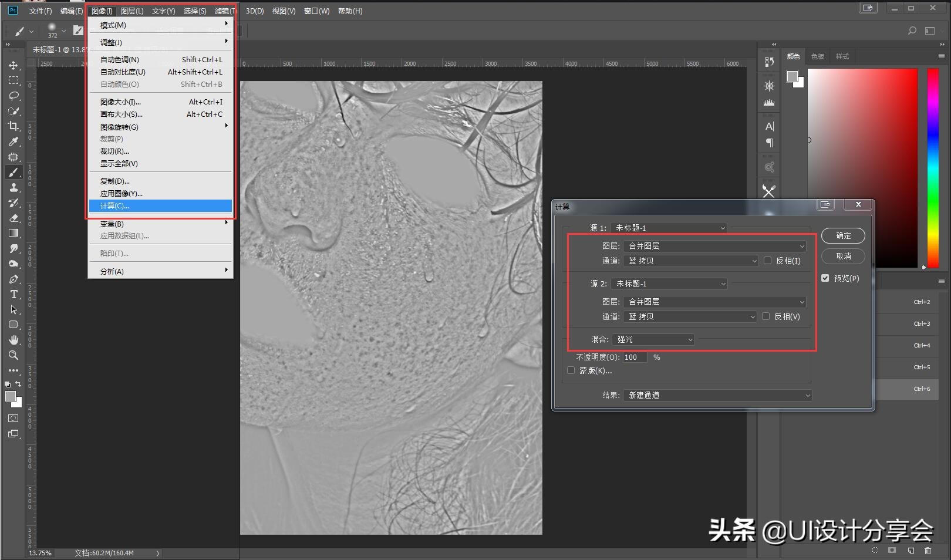
Task: Switch to the 色板 swatches tab
Action: pos(817,56)
